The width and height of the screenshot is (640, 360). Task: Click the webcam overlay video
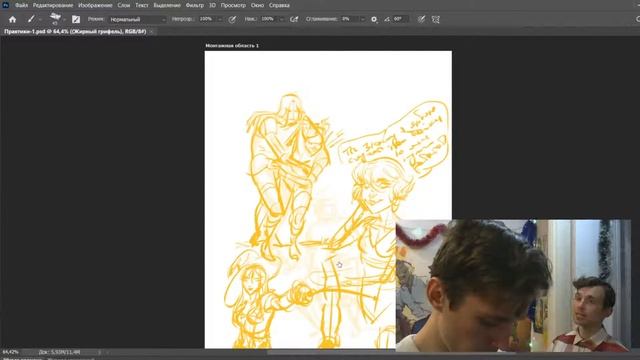(x=513, y=285)
